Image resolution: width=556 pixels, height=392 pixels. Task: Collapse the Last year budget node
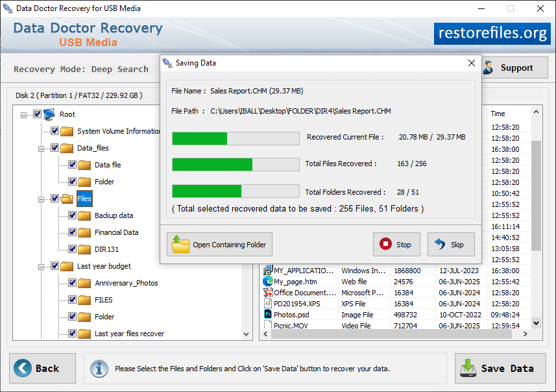(x=41, y=267)
